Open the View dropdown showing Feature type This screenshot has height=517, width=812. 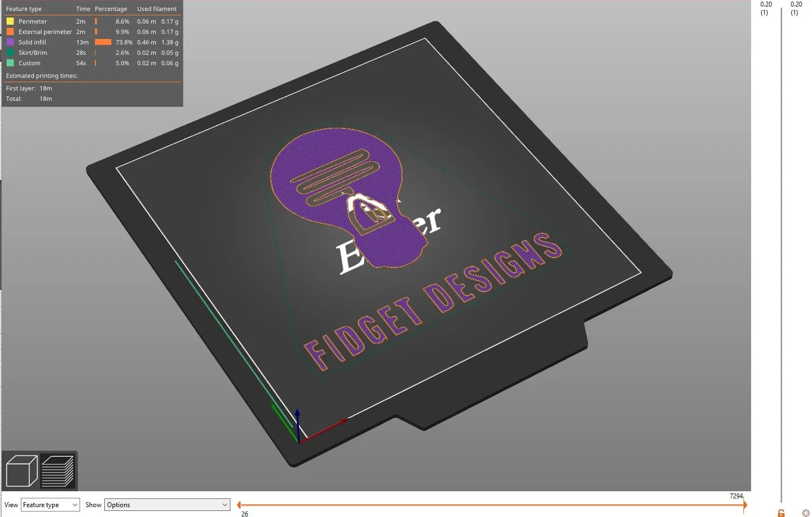click(50, 505)
